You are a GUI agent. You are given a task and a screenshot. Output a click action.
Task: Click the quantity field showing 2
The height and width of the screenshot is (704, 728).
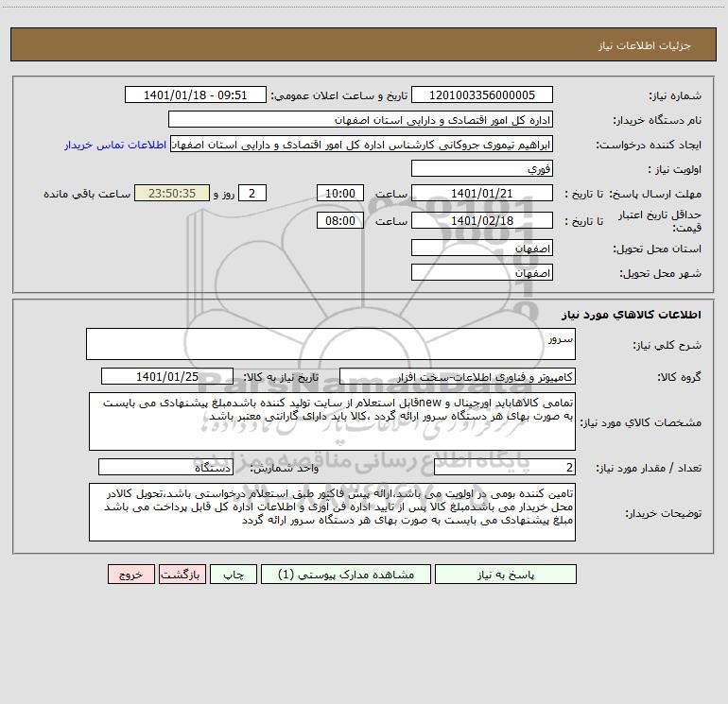click(x=505, y=468)
